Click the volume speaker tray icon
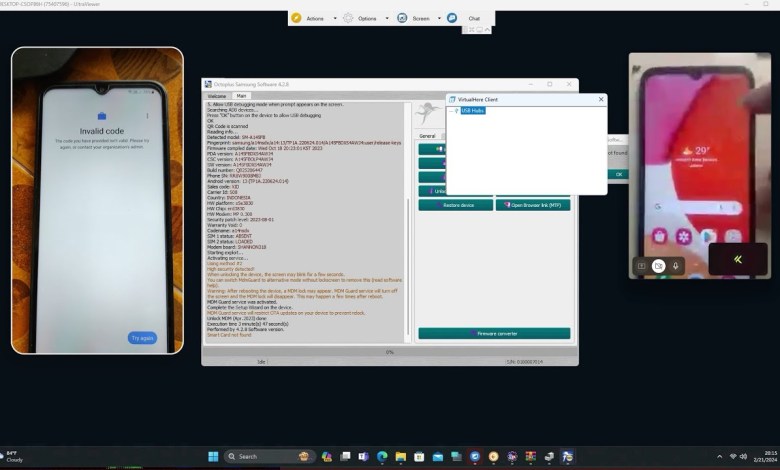The image size is (780, 470). click(x=743, y=456)
